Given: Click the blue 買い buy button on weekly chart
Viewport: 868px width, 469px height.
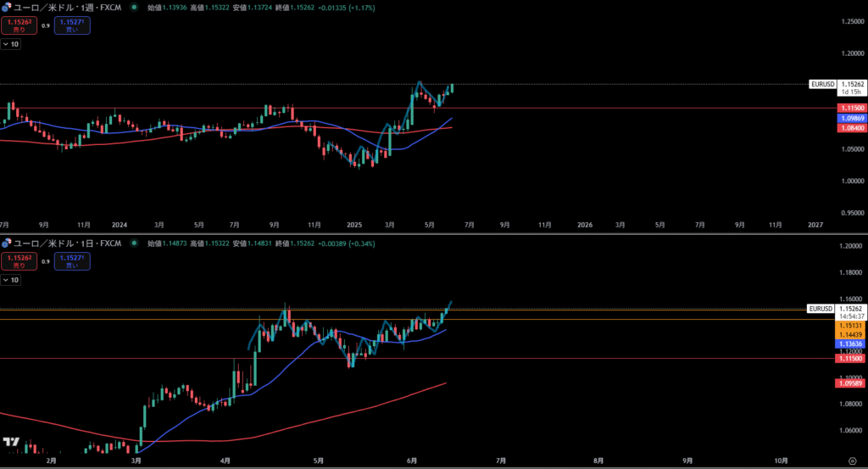Looking at the screenshot, I should point(72,25).
